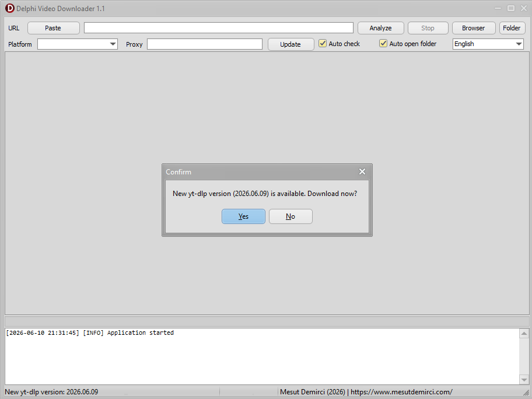
Task: Click the Stop button
Action: tap(428, 28)
